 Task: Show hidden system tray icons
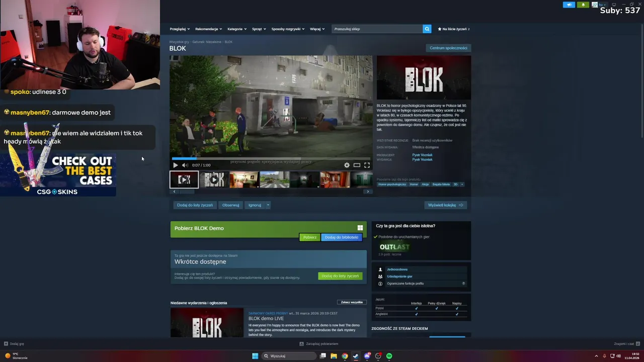click(596, 356)
